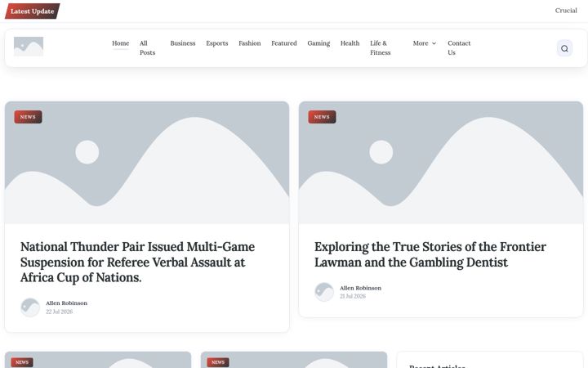This screenshot has width=588, height=368.
Task: Open featured image of Frontier Lawman article
Action: pos(441,163)
